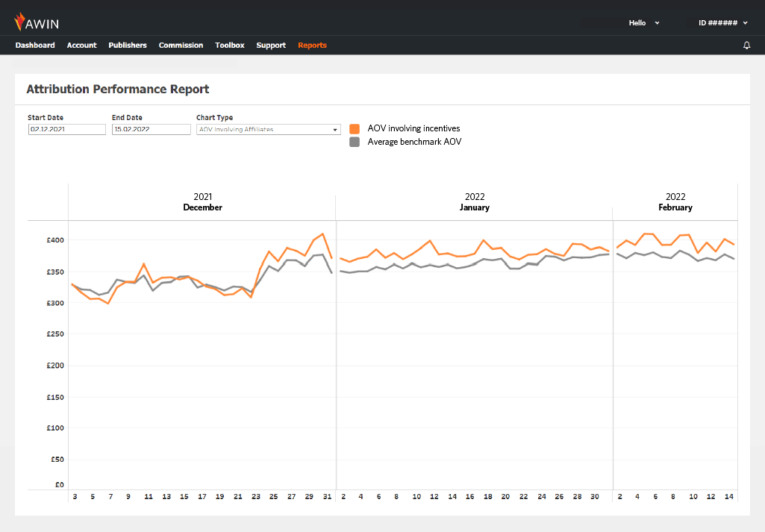Screen dimensions: 765x532
Task: Expand the Chart Type combo box
Action: [268, 129]
